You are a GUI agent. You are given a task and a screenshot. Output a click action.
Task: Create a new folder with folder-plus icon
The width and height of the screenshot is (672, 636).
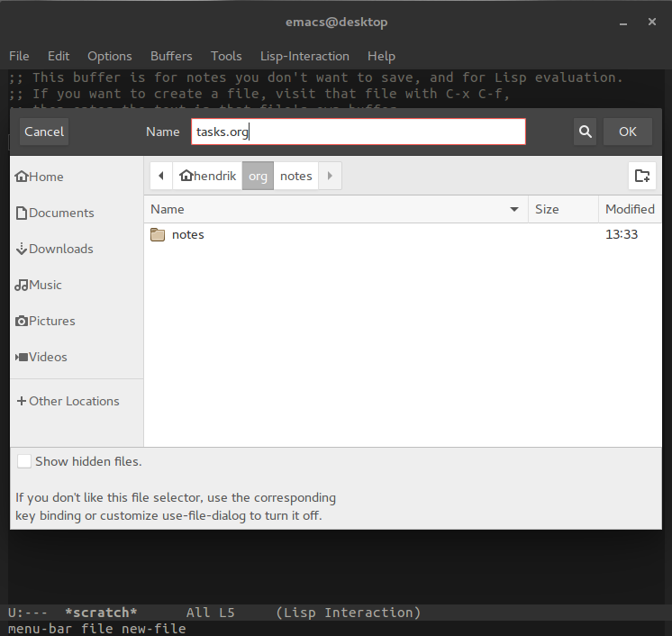(642, 176)
